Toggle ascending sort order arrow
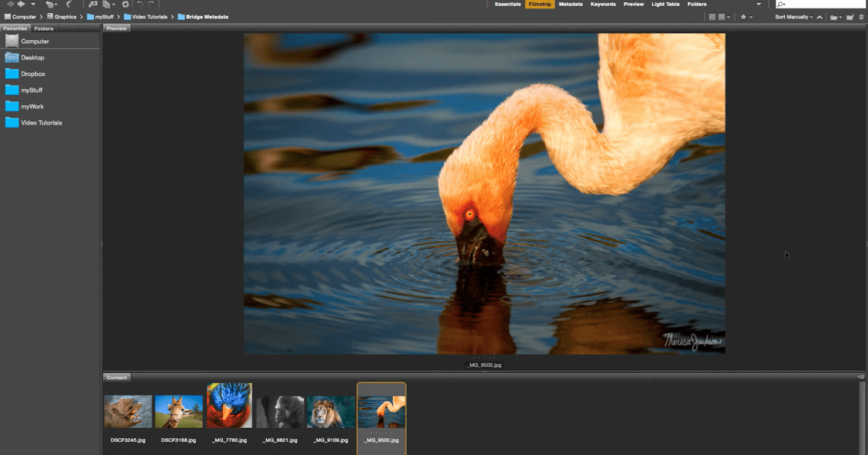This screenshot has width=868, height=455. pyautogui.click(x=819, y=17)
